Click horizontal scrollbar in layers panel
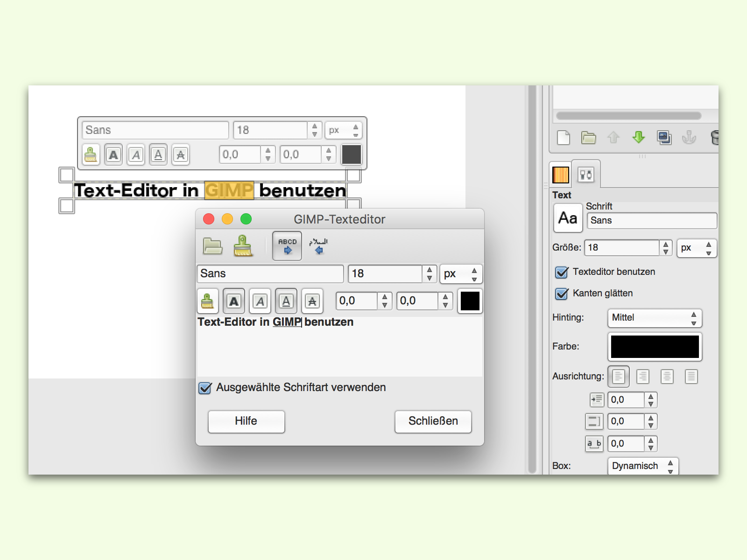 tap(628, 116)
